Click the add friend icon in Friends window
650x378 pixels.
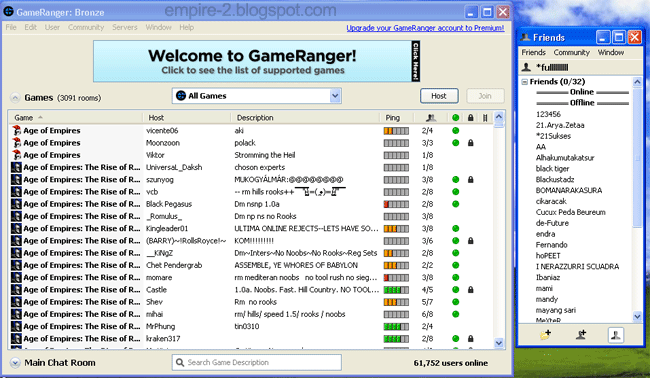pyautogui.click(x=581, y=334)
